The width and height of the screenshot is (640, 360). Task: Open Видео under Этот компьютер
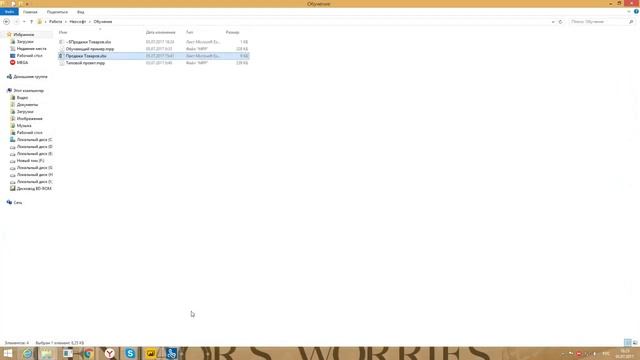(22, 98)
